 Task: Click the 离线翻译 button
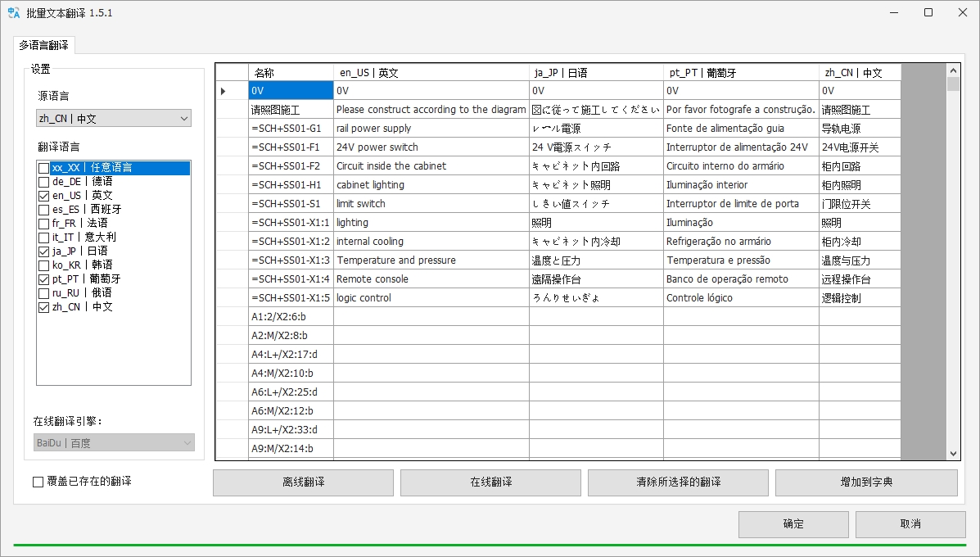click(x=303, y=482)
